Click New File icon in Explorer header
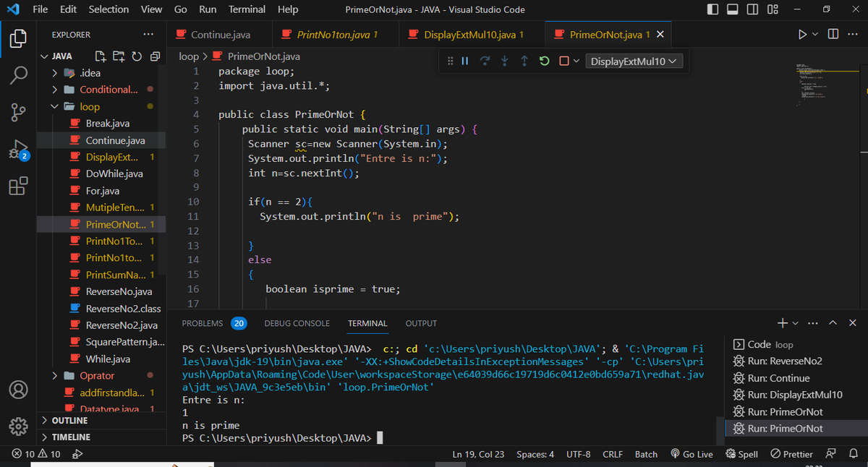 [x=102, y=56]
